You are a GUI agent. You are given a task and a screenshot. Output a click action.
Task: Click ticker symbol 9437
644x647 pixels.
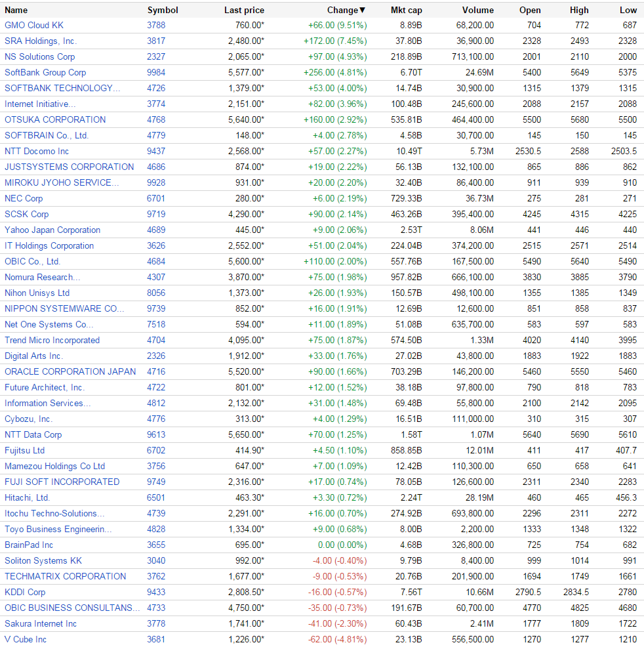pos(156,151)
